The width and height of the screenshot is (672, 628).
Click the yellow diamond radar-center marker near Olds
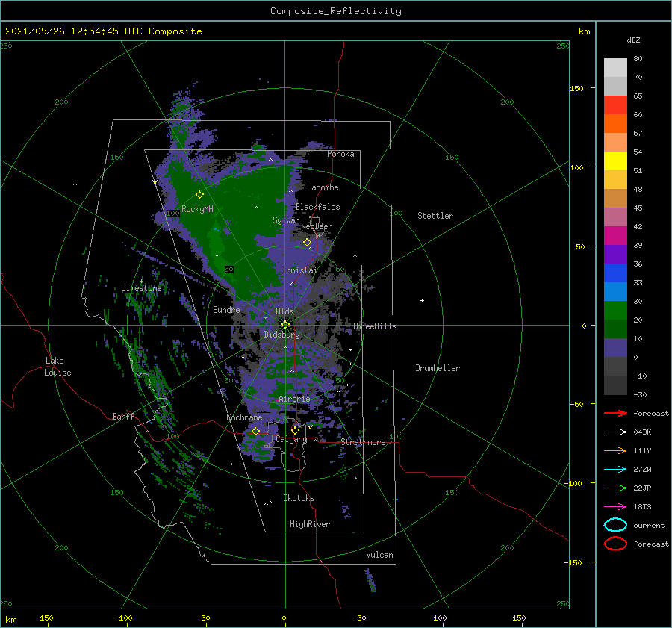(285, 325)
